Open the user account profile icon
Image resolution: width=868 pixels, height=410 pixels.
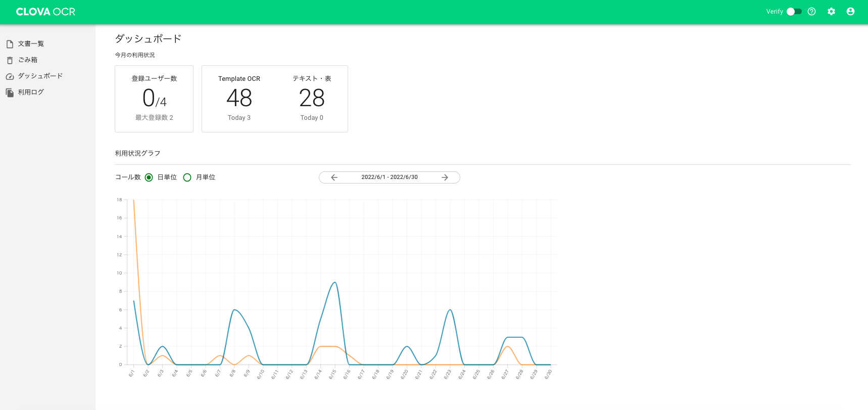[x=850, y=12]
